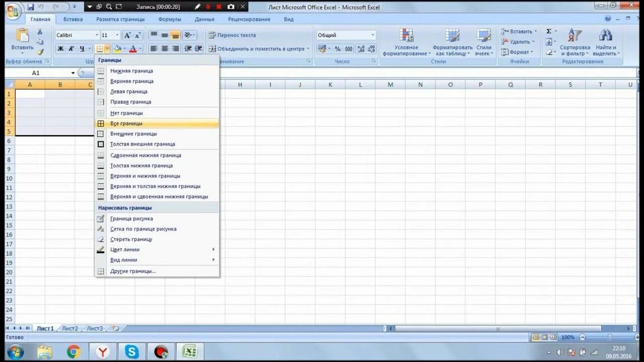Image resolution: width=644 pixels, height=362 pixels.
Task: Click the Page Layout view icon in status bar
Action: [545, 337]
